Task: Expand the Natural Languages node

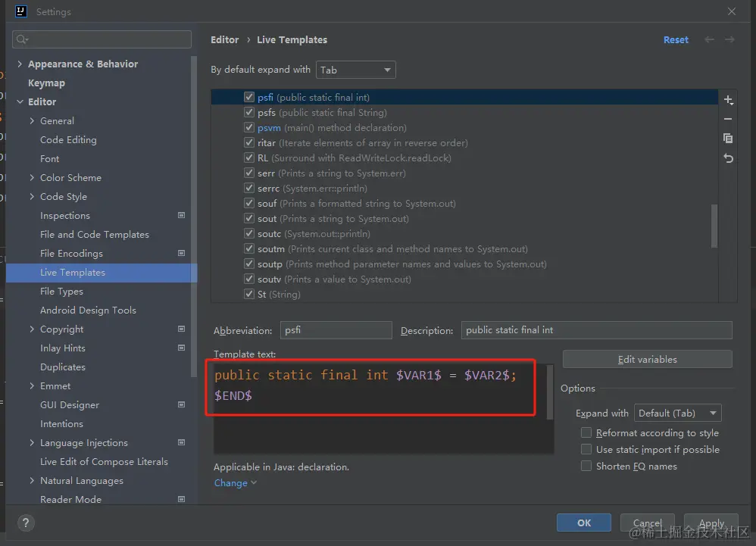Action: tap(32, 480)
